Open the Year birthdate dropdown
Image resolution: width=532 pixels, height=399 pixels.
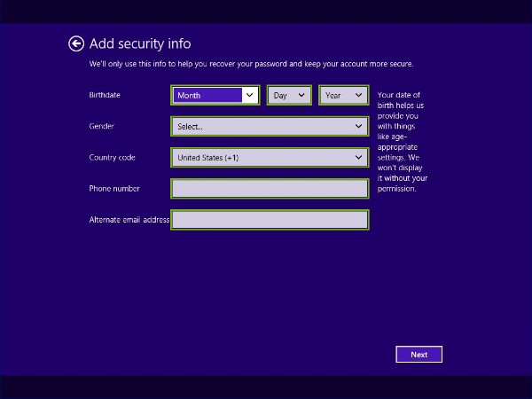tap(344, 96)
